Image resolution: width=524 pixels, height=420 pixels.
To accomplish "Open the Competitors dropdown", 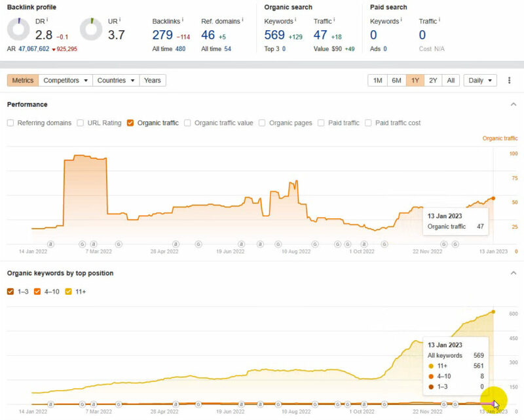I will click(65, 81).
